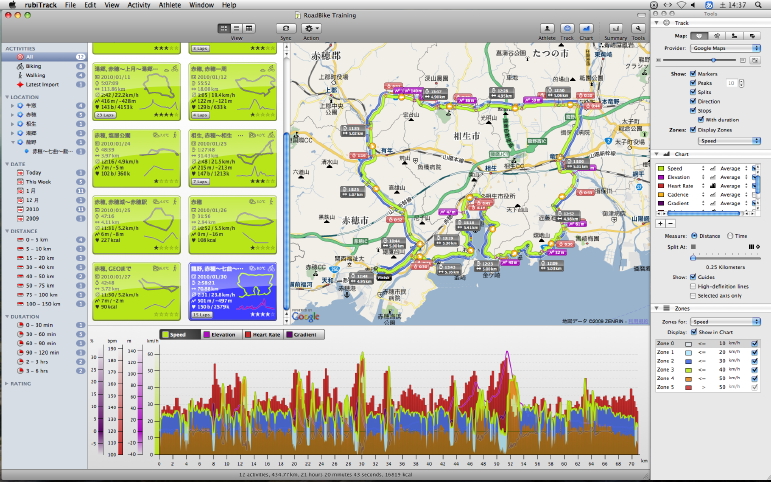Select Latest Import in sidebar
Image resolution: width=771 pixels, height=482 pixels.
tap(44, 85)
